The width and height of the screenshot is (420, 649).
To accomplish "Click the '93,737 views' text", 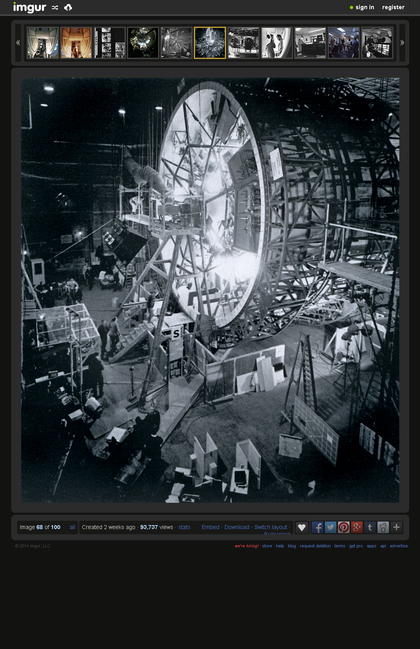I will click(156, 527).
